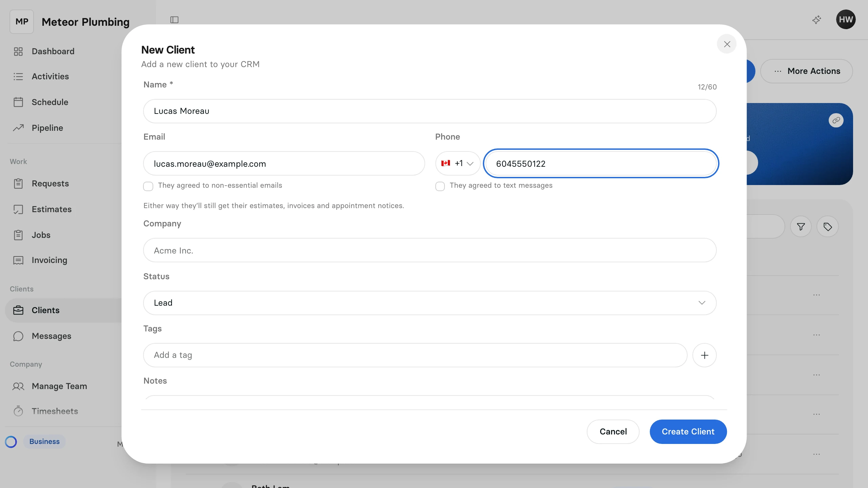Add tag with the plus button
The image size is (868, 488).
(705, 355)
